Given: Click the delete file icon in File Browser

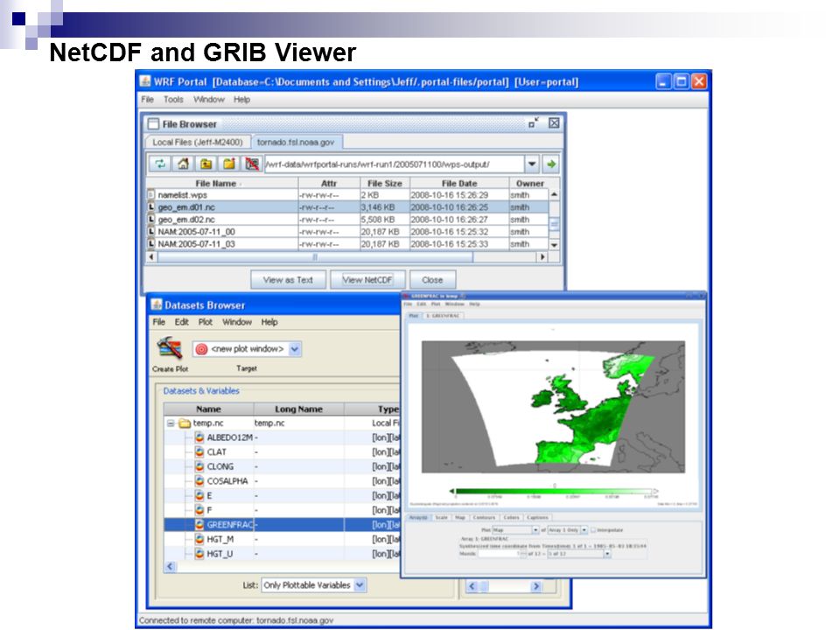Looking at the screenshot, I should point(252,164).
